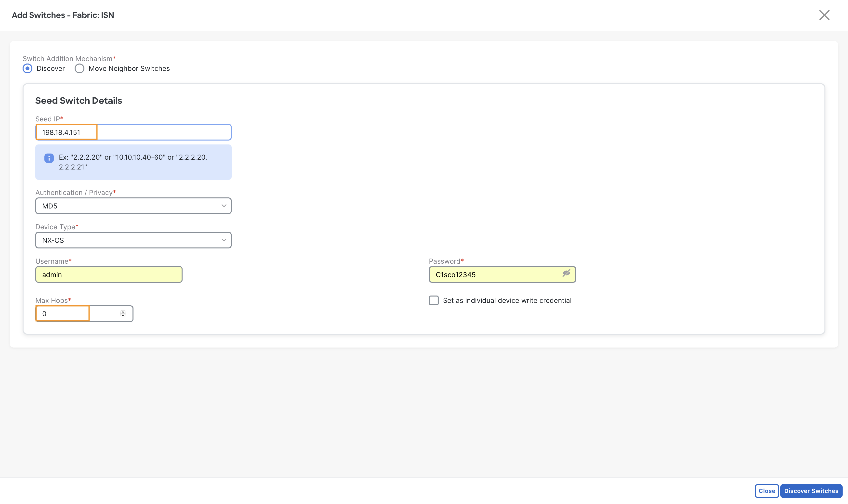Screen dimensions: 848x504
Task: Click chevron arrow of Authentication dropdown
Action: click(224, 206)
